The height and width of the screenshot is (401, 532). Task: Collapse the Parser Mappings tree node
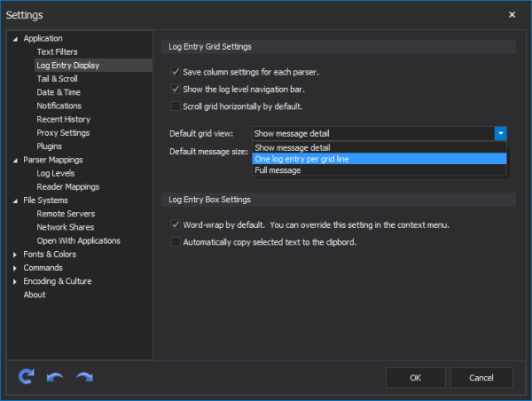point(15,161)
